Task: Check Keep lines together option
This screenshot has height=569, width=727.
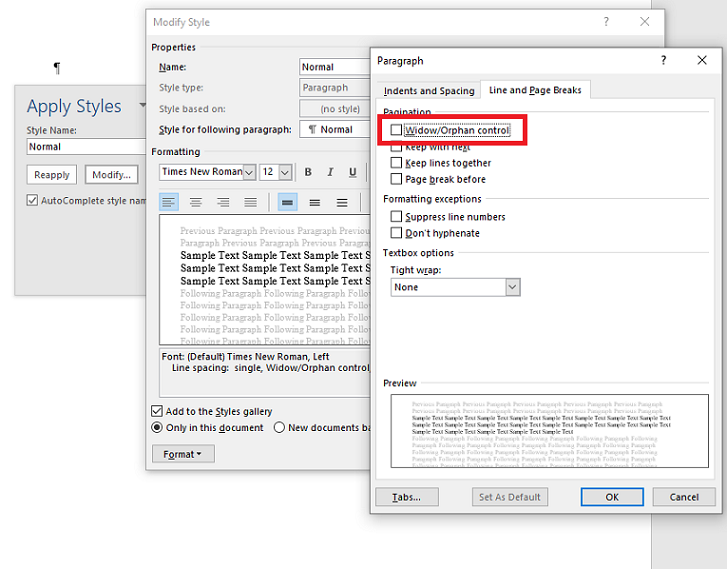Action: click(x=396, y=163)
